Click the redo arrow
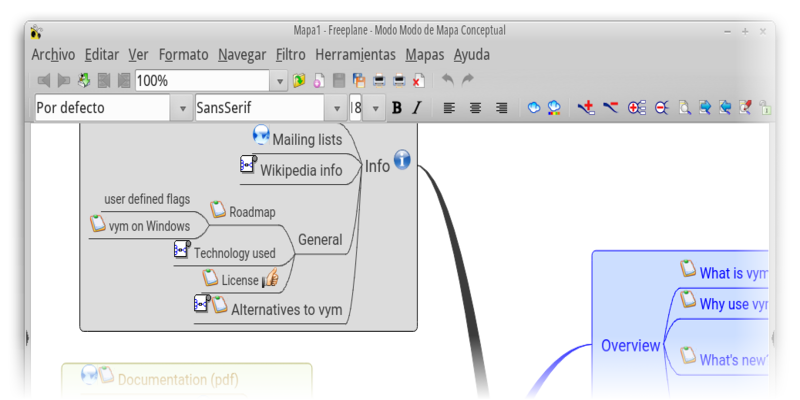The width and height of the screenshot is (800, 400). click(x=467, y=80)
